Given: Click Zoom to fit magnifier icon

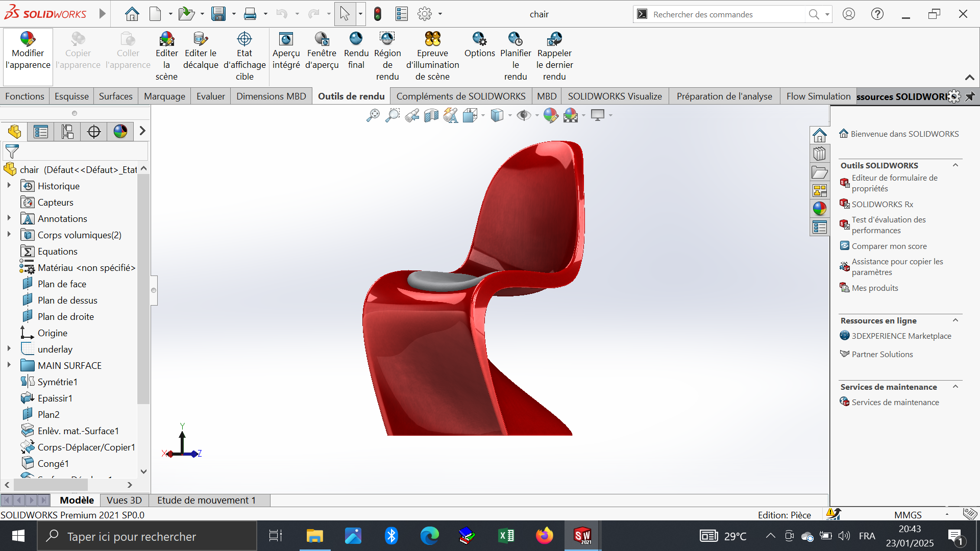Looking at the screenshot, I should (x=373, y=116).
